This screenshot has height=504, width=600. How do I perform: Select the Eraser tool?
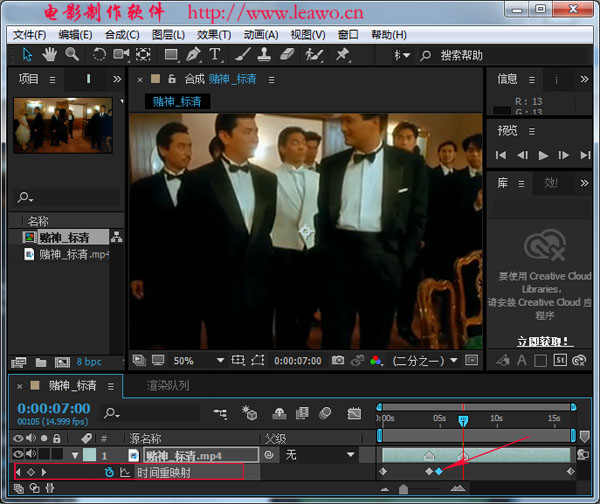287,54
